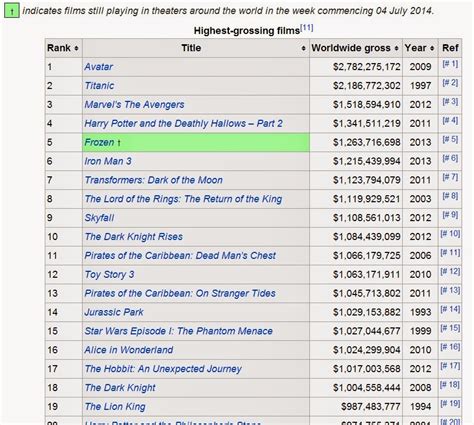474x425 pixels.
Task: Open Marvel's The Avengers link
Action: pos(134,105)
